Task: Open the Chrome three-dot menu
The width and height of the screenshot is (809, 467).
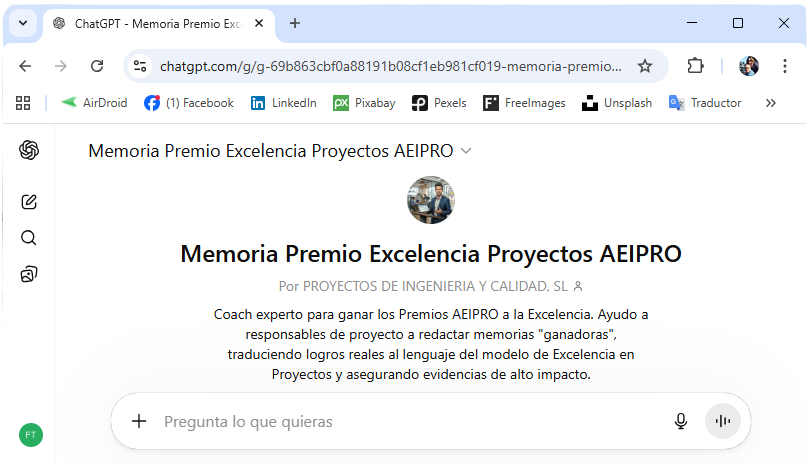Action: tap(785, 66)
